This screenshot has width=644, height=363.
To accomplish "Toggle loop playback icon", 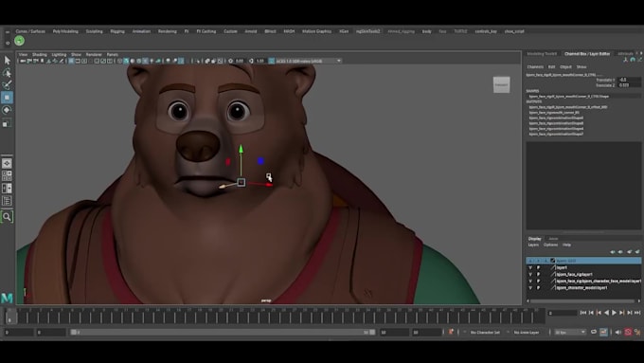I will [x=594, y=332].
